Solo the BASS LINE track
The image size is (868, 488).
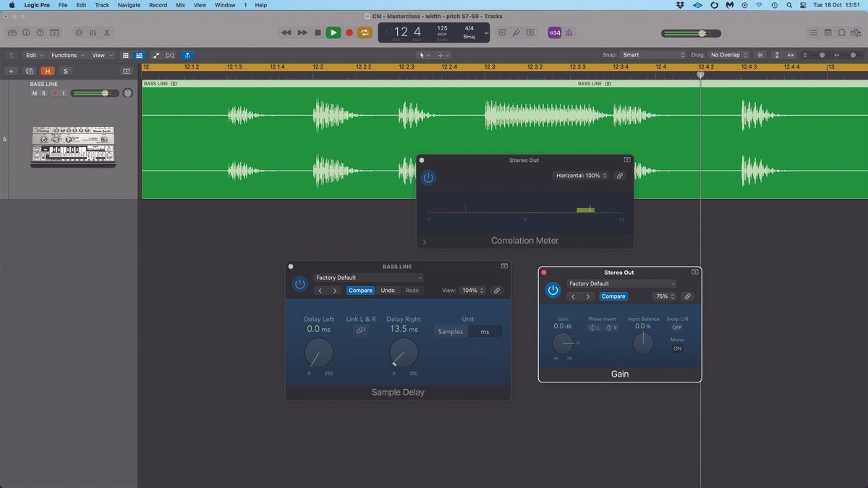click(43, 93)
